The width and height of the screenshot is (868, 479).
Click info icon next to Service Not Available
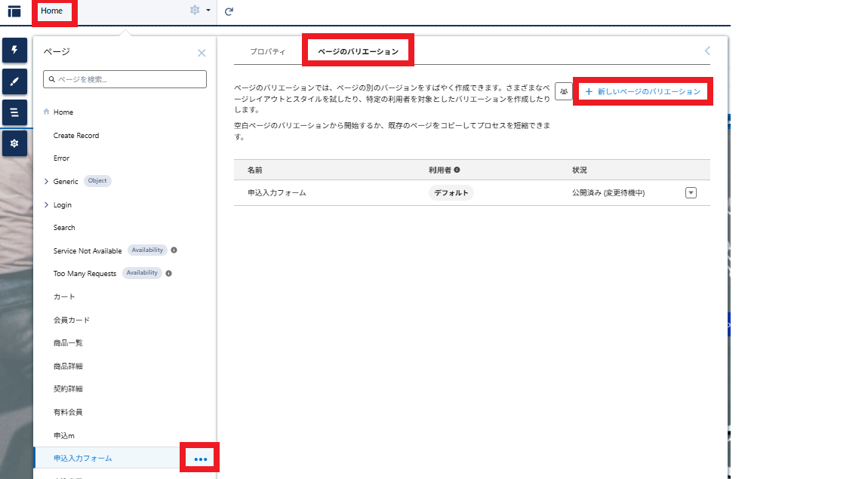click(174, 250)
